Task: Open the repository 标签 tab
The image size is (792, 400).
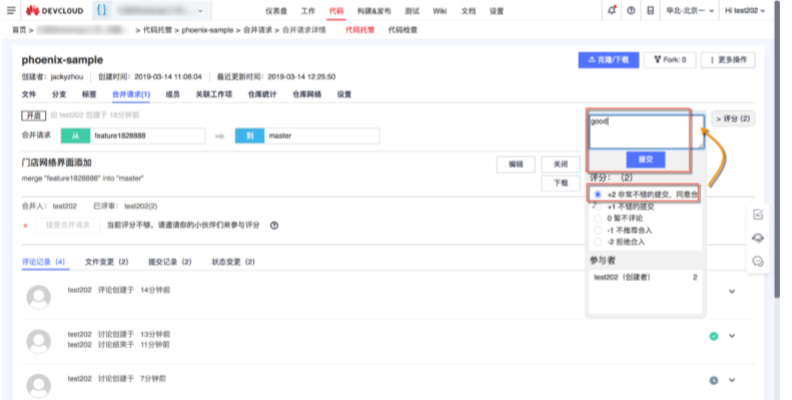Action: 89,94
